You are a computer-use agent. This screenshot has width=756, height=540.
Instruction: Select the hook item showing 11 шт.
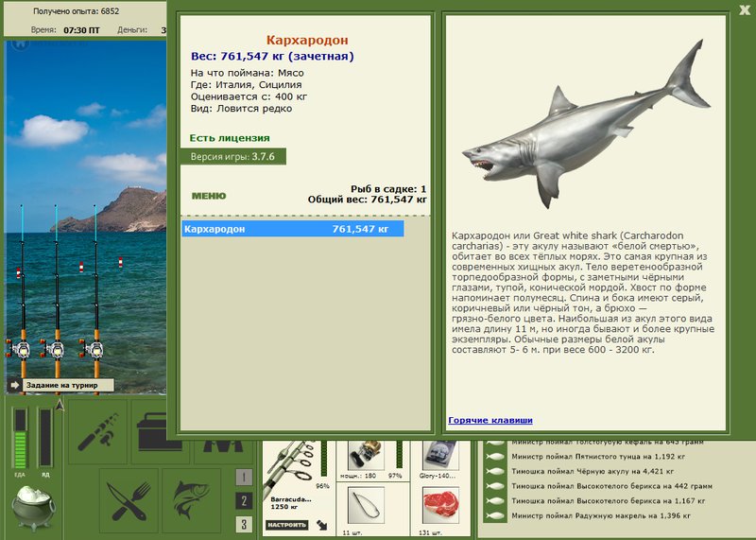[366, 505]
